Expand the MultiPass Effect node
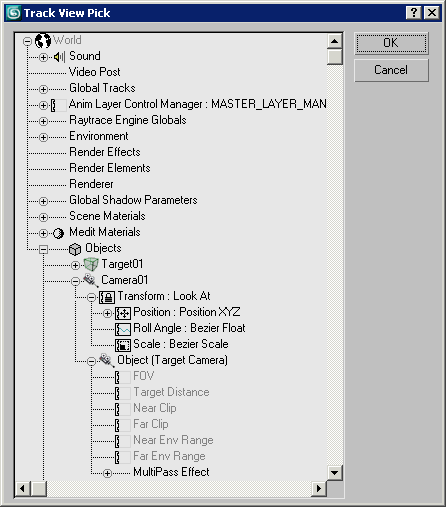 (107, 473)
